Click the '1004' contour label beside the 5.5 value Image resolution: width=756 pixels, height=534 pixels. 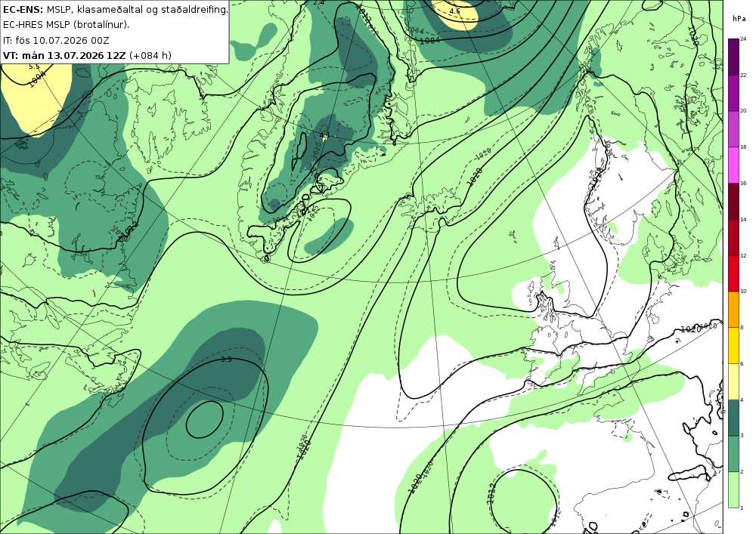point(37,79)
